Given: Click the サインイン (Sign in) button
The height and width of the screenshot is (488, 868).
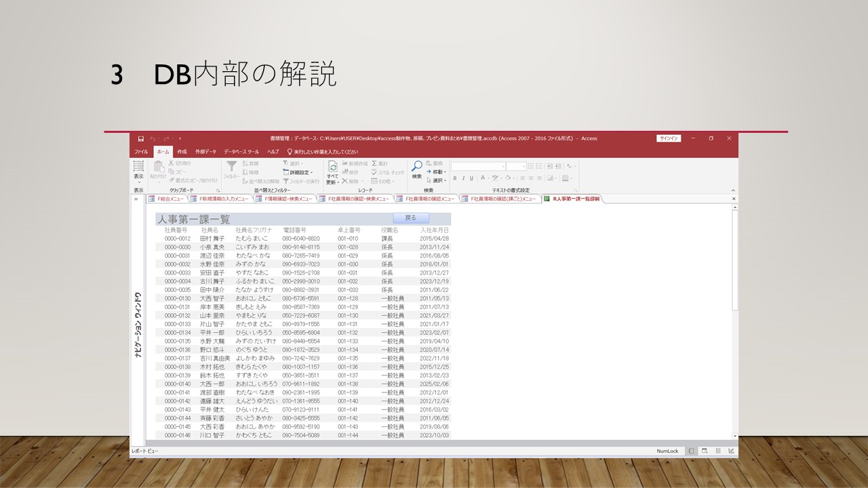Looking at the screenshot, I should click(x=668, y=138).
